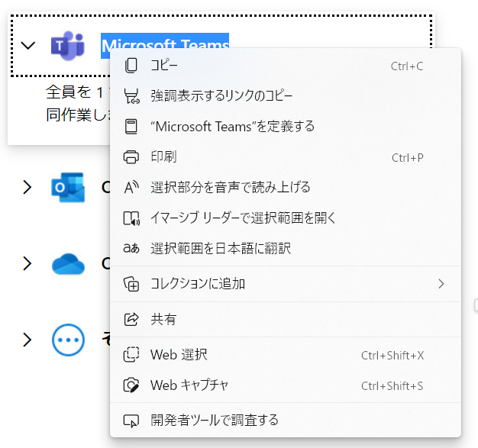Click the Web capture camera icon
Image resolution: width=478 pixels, height=448 pixels.
(131, 385)
